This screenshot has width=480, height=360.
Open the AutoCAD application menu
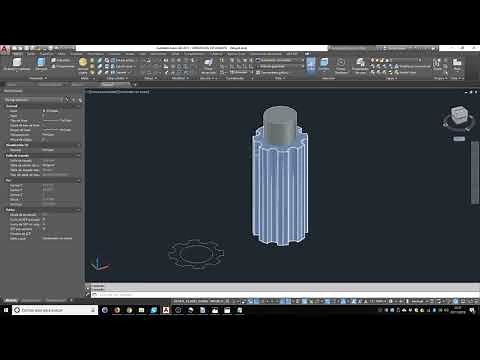click(5, 50)
